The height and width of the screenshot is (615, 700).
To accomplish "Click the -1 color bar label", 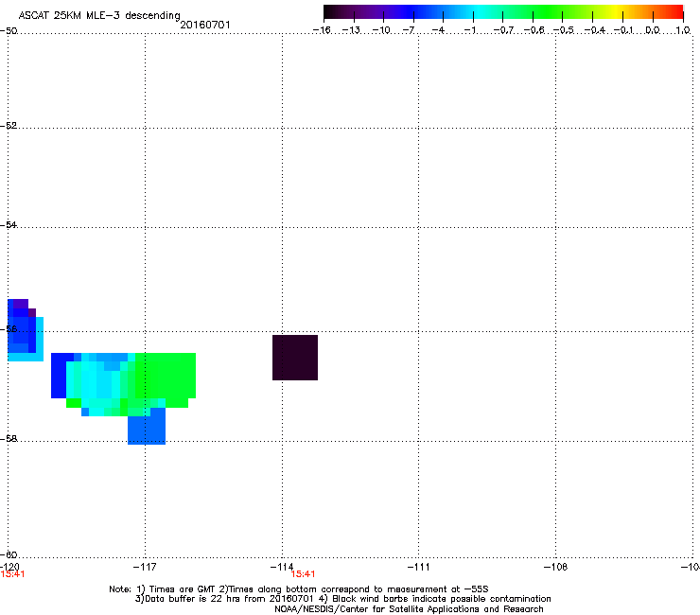I will [469, 30].
